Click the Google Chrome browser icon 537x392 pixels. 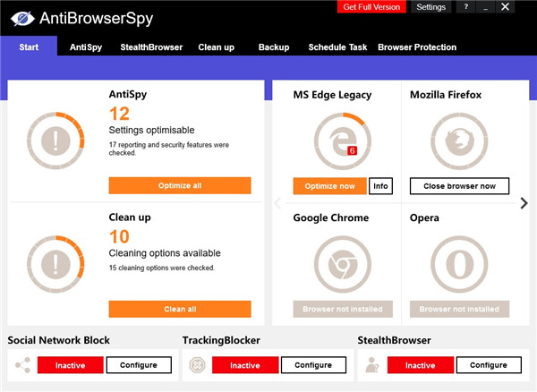343,264
